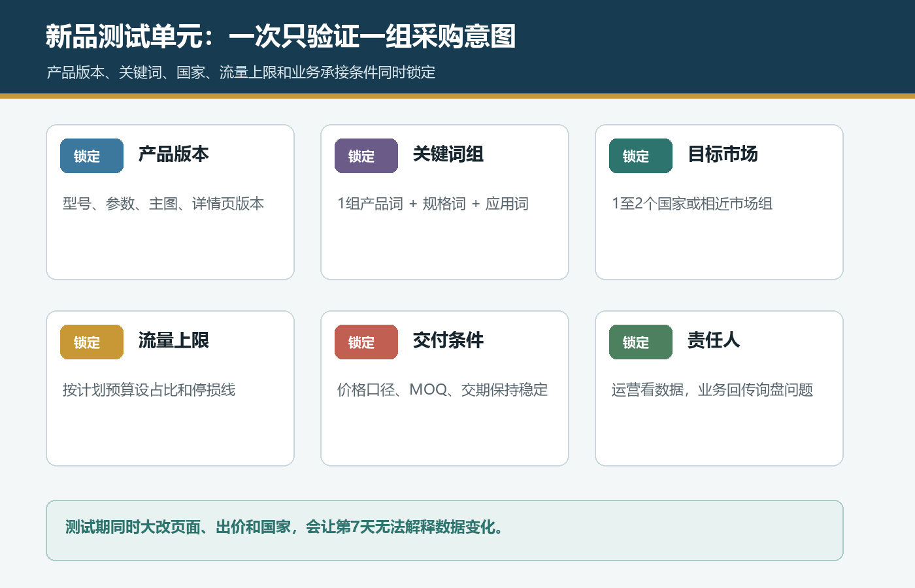Select the 产品版本 card title
915x588 pixels.
[174, 154]
